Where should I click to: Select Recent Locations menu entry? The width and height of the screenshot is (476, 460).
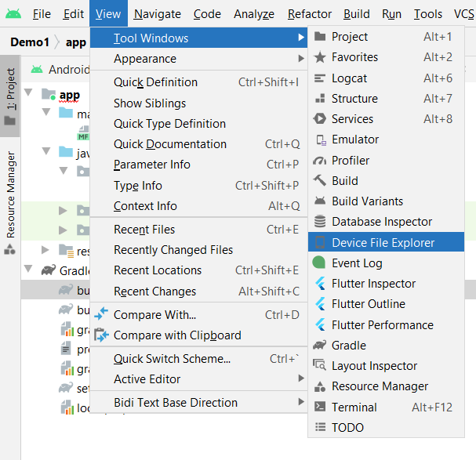tap(199, 270)
